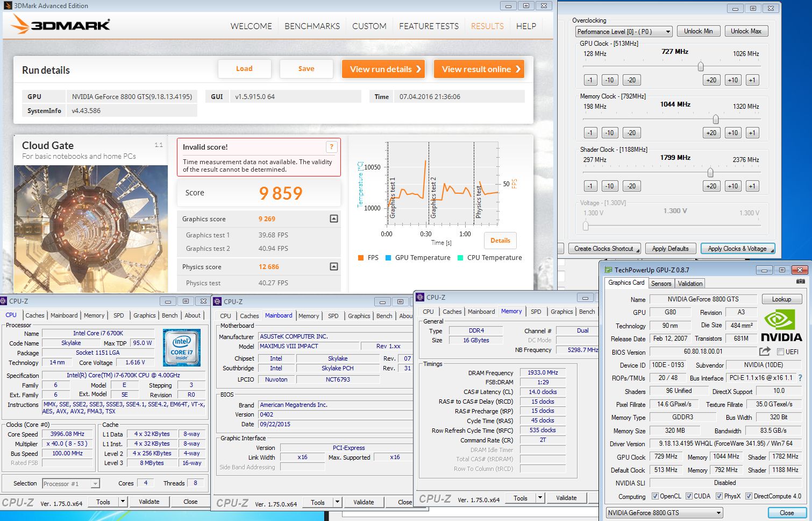This screenshot has height=521, width=812.
Task: Open 3DMark HELP page
Action: [526, 26]
